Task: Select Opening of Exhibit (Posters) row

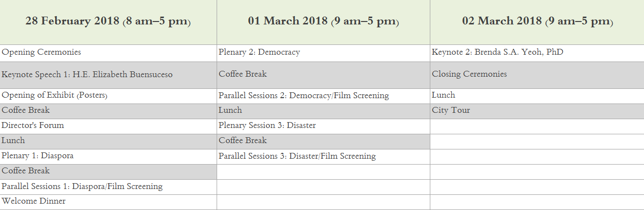Action: 108,96
